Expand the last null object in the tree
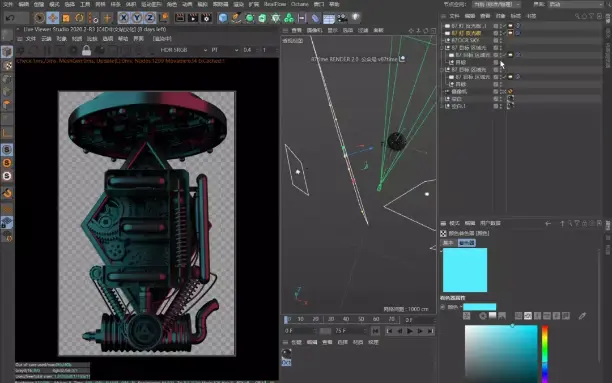Screen dimensions: 612x383 [x=443, y=106]
